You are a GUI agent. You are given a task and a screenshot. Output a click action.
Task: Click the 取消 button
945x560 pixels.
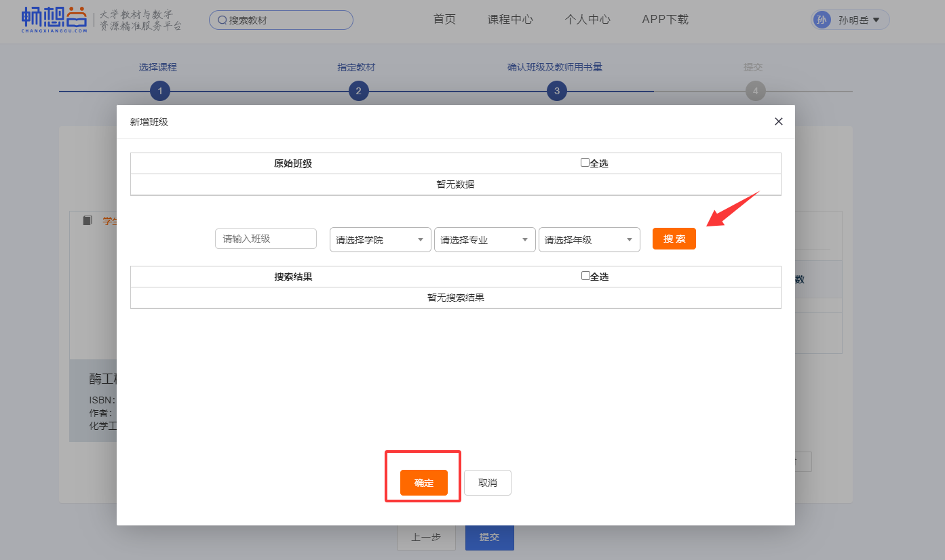(487, 483)
